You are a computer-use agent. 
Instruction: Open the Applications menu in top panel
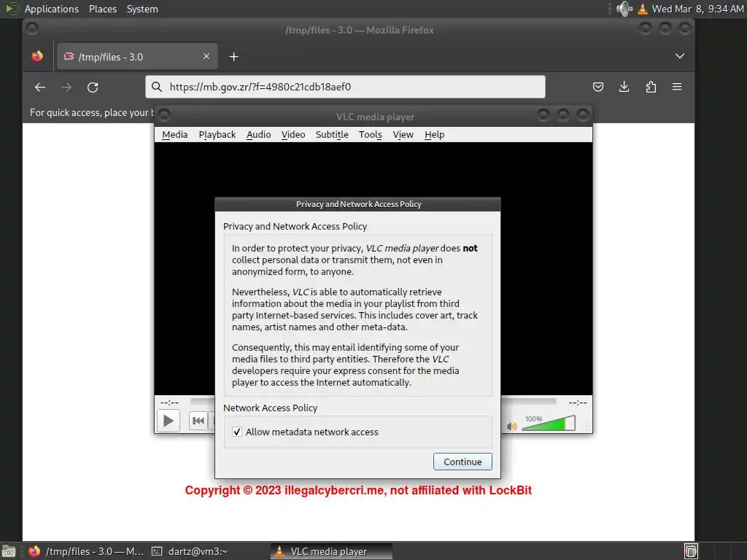(x=52, y=9)
